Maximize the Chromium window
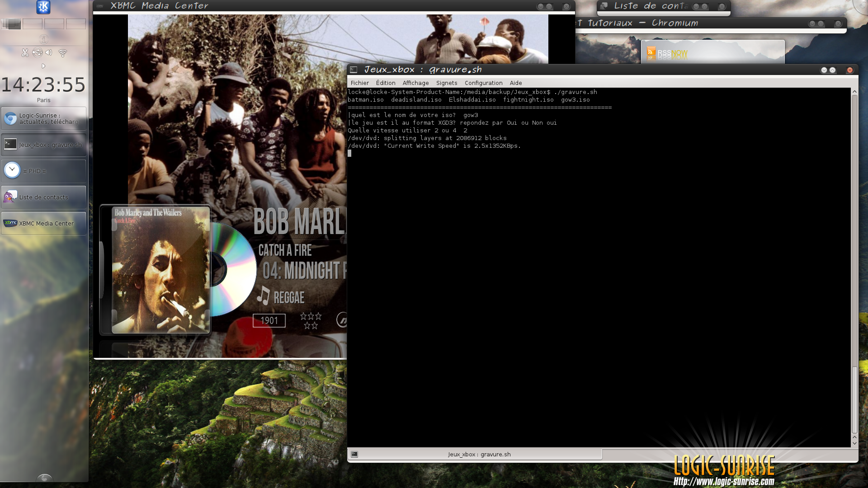 pos(821,23)
